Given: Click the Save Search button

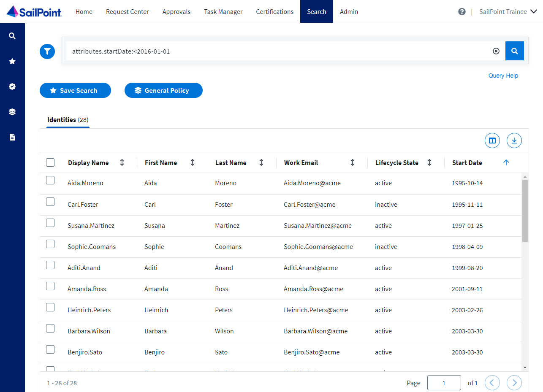Looking at the screenshot, I should coord(75,90).
